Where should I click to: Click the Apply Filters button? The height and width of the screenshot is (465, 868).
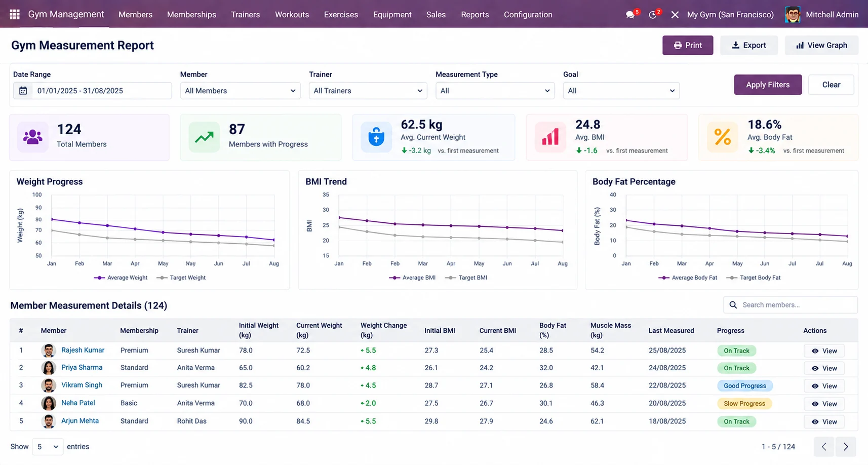[x=768, y=85]
